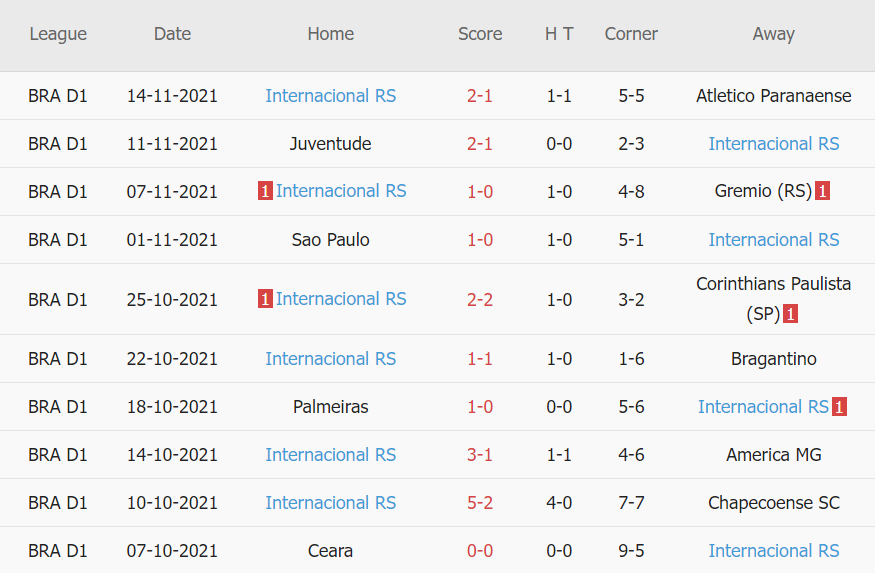875x573 pixels.
Task: Click red card badge beside Corinthians Paulista (SP)
Action: 790,314
